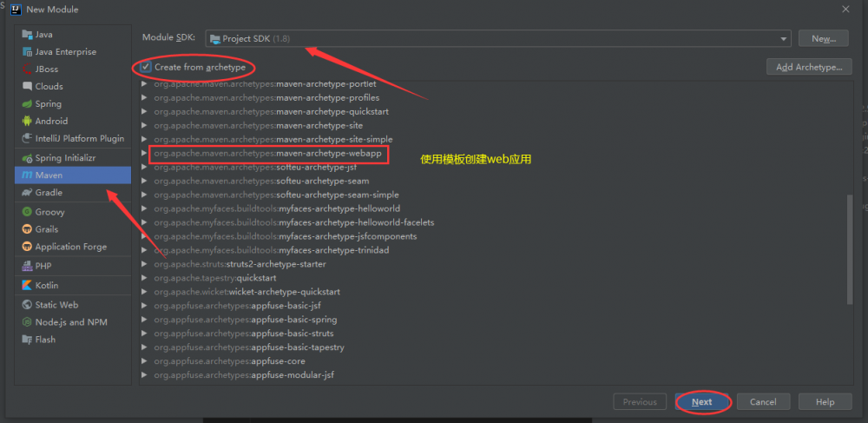The width and height of the screenshot is (868, 423).
Task: Click the Previous button
Action: click(640, 402)
